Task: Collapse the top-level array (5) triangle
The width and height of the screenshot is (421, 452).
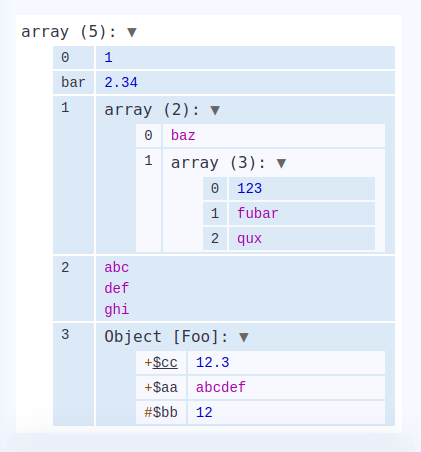Action: tap(132, 32)
